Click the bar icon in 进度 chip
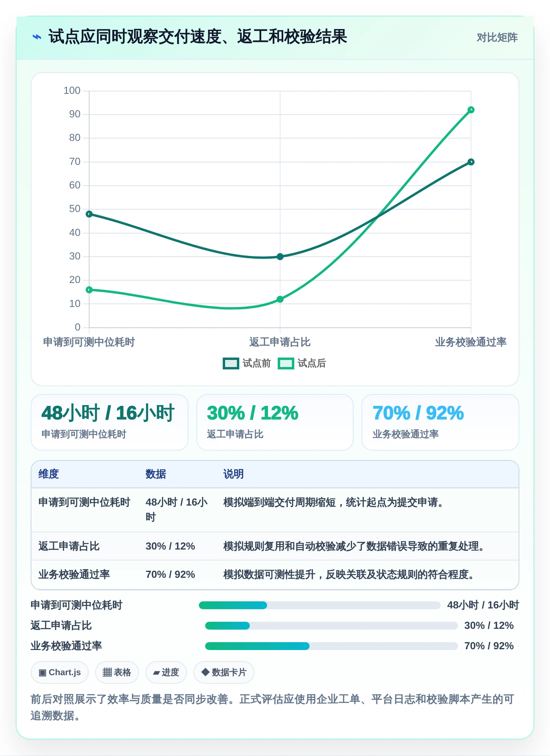Viewport: 550px width, 756px height. [x=156, y=673]
